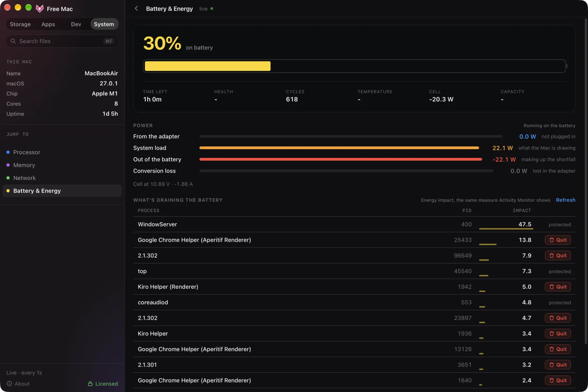Image resolution: width=588 pixels, height=392 pixels.
Task: Click the macOS version 27.0.1
Action: pyautogui.click(x=109, y=83)
